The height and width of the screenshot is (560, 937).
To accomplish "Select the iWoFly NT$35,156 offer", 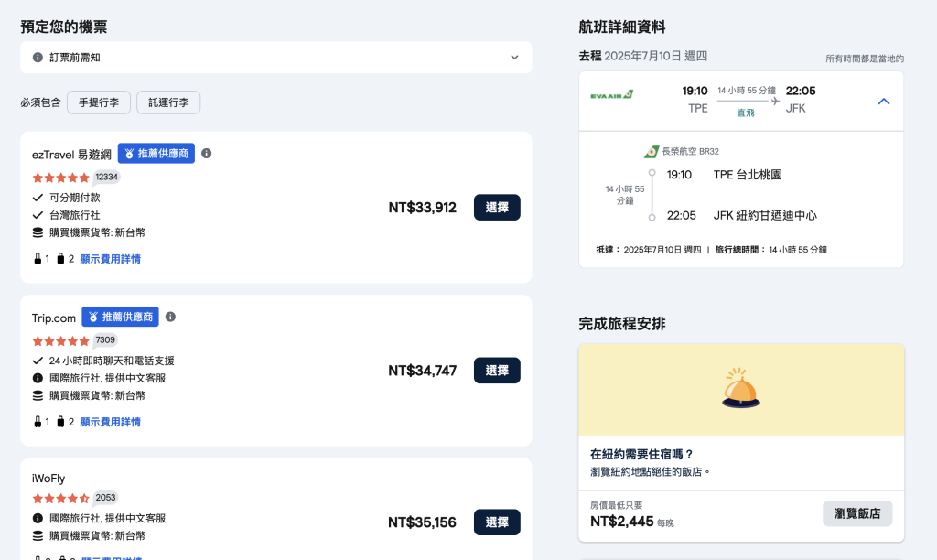I will click(497, 522).
